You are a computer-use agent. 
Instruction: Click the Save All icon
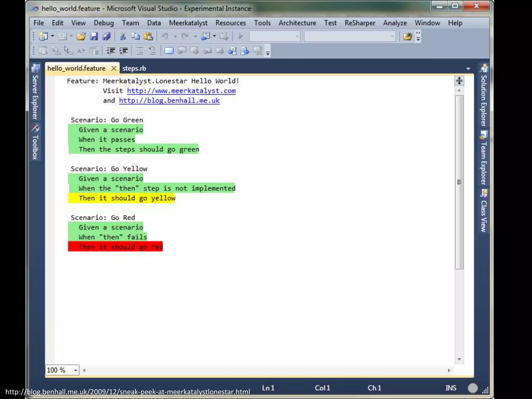coord(107,37)
